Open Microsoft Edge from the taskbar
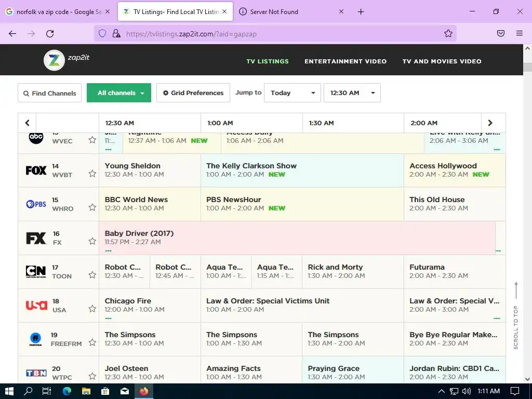Viewport: 532px width, 399px height. click(67, 391)
